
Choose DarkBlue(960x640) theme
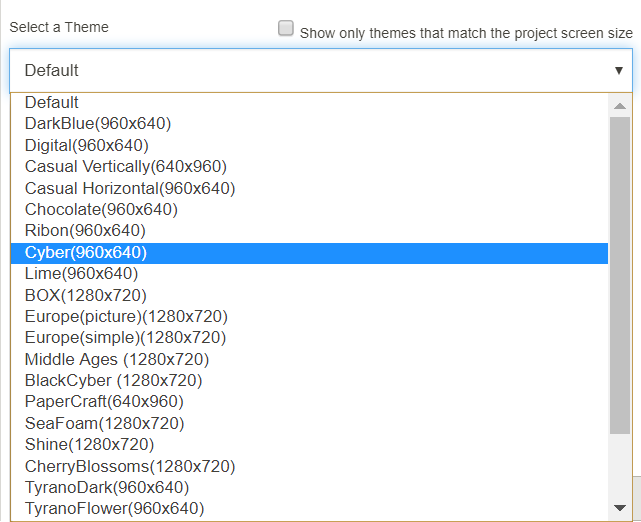[309, 123]
